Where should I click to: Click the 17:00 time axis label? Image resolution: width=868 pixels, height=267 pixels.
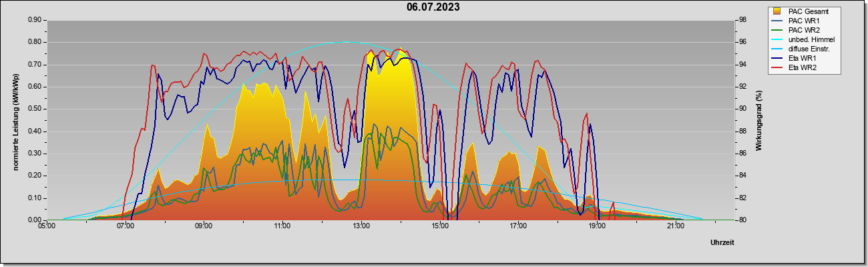click(518, 227)
